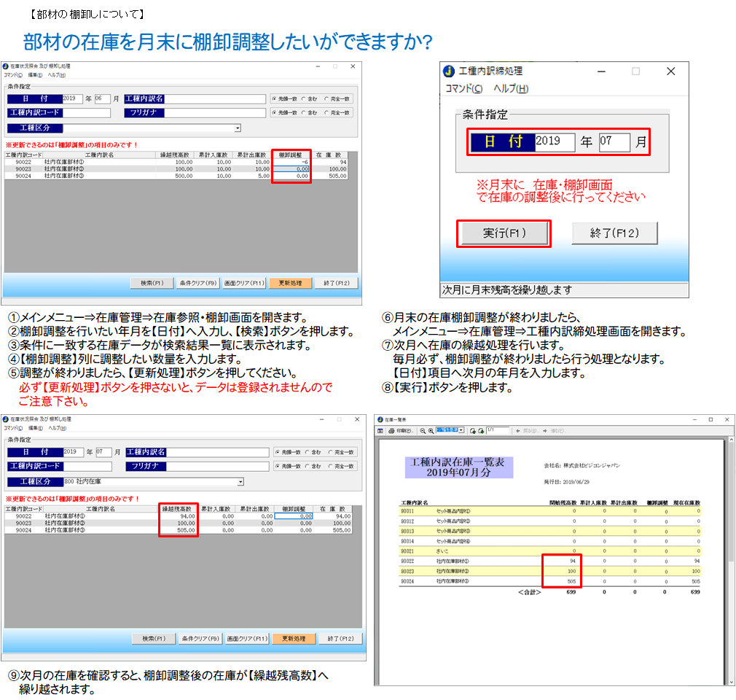736x700 pixels.
Task: Click the month field showing 07 in 工種内訳締処理
Action: click(x=614, y=141)
